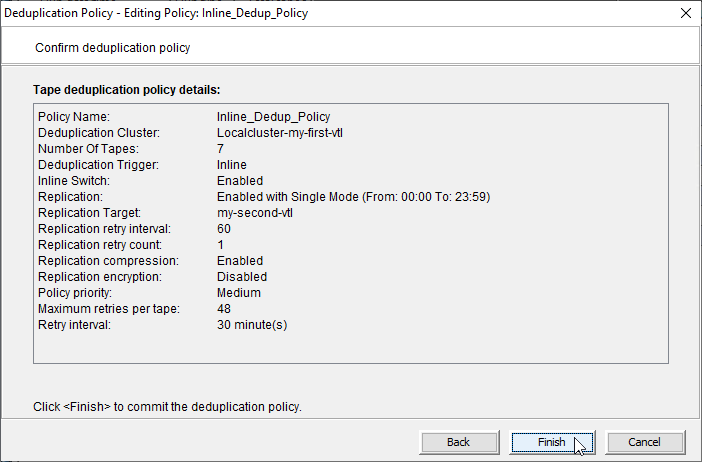Click the Localcluster-my-first-vtl cluster value
The width and height of the screenshot is (702, 462).
pyautogui.click(x=280, y=133)
